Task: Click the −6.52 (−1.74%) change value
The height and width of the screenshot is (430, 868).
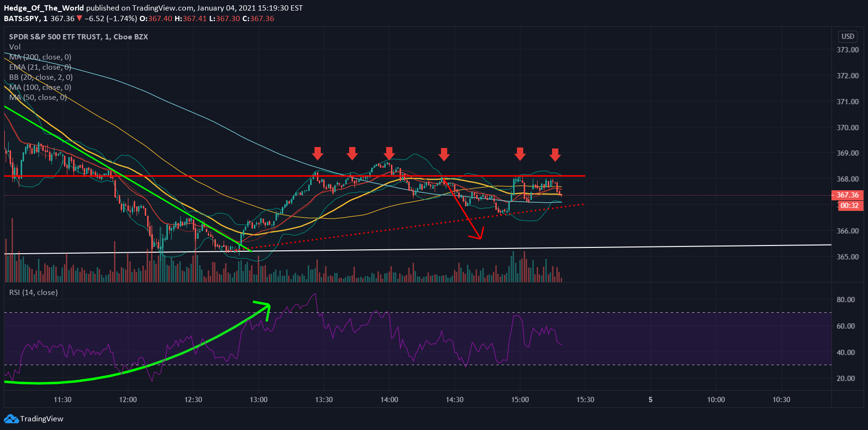Action: pyautogui.click(x=111, y=19)
